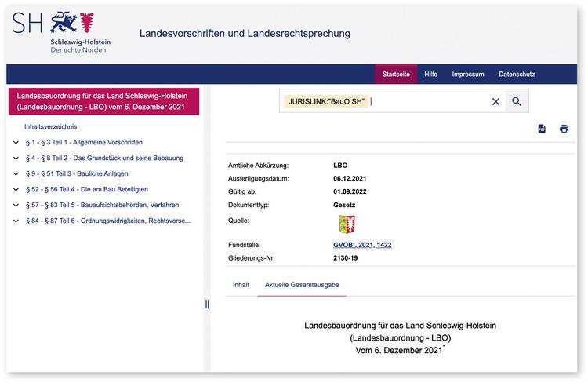Open the Hilfe menu item
The height and width of the screenshot is (383, 588).
pyautogui.click(x=430, y=75)
